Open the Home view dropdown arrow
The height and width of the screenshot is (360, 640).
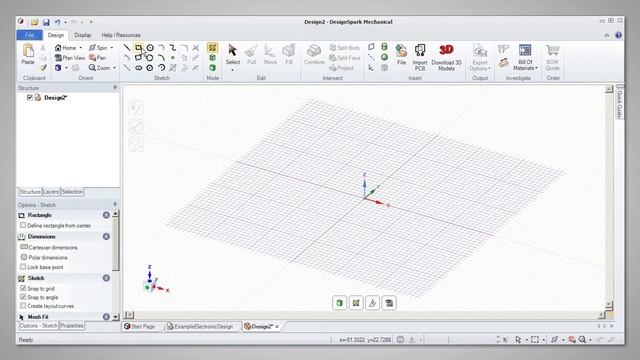coord(80,48)
